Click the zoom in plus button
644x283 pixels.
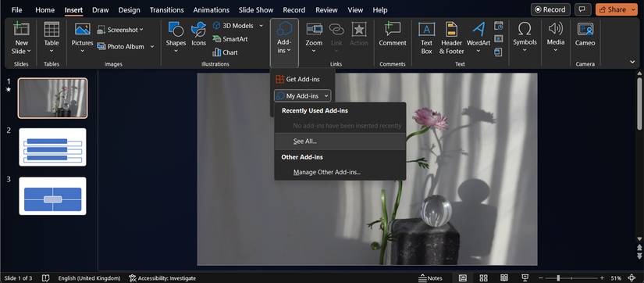[602, 278]
